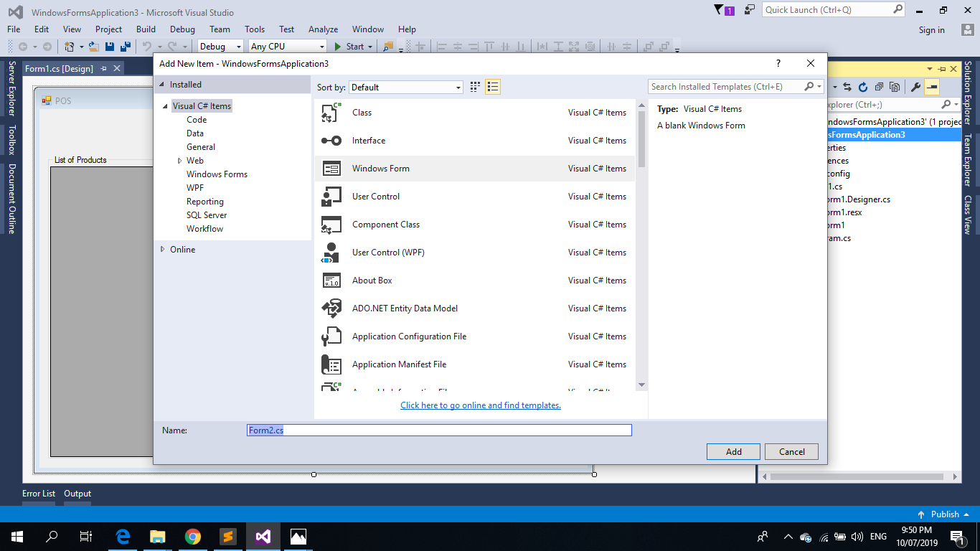Image resolution: width=980 pixels, height=551 pixels.
Task: Expand the Online templates node
Action: [163, 250]
